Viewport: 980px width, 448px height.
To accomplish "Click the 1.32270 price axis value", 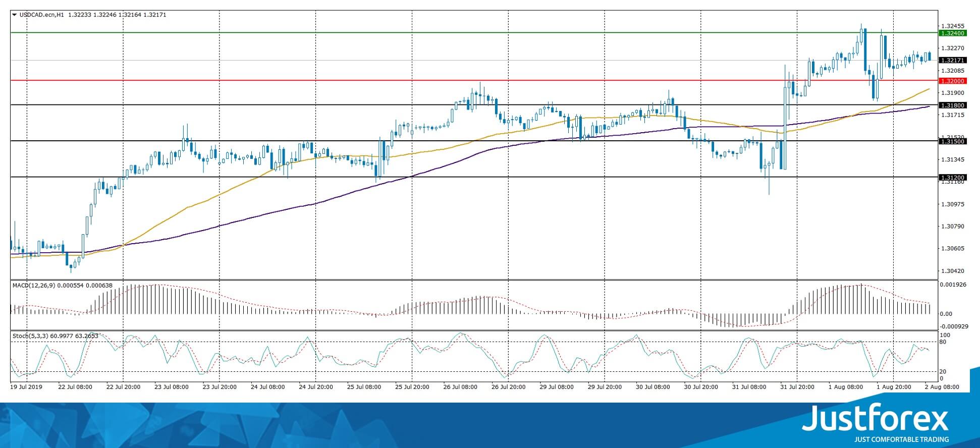I will pos(952,48).
